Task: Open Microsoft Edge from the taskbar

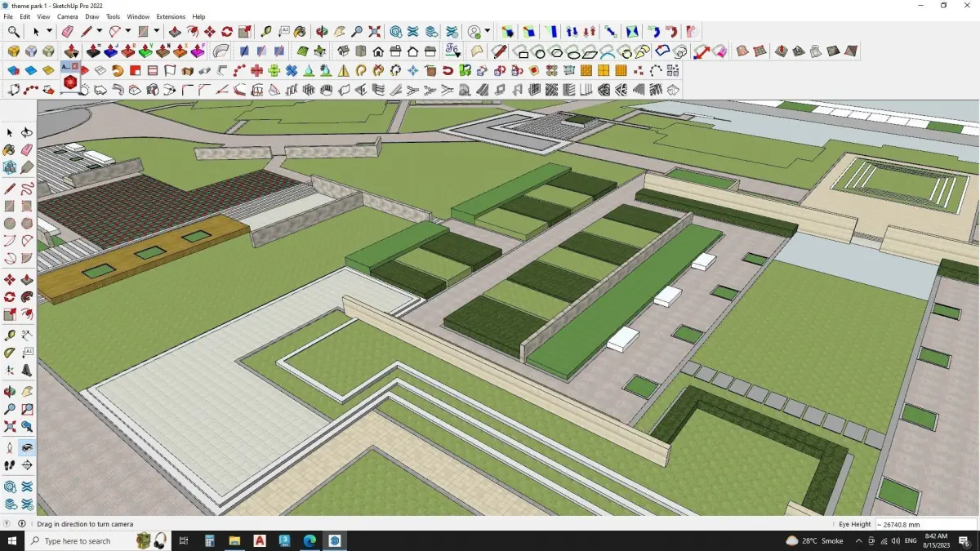Action: (x=310, y=540)
